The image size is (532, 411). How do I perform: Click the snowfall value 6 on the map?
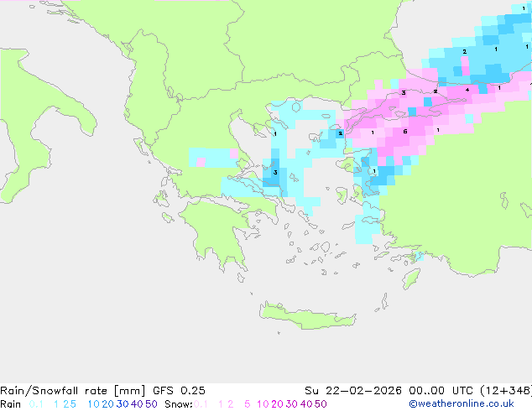coord(405,131)
